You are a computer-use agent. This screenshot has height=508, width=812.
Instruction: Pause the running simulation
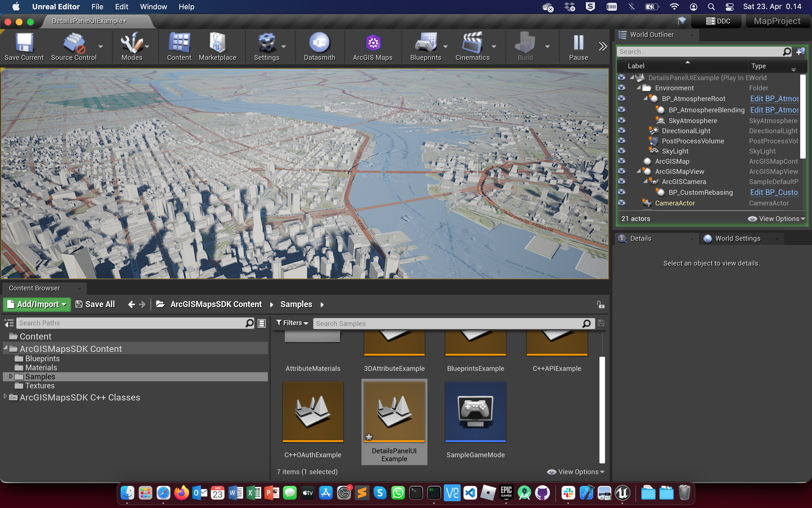click(579, 46)
